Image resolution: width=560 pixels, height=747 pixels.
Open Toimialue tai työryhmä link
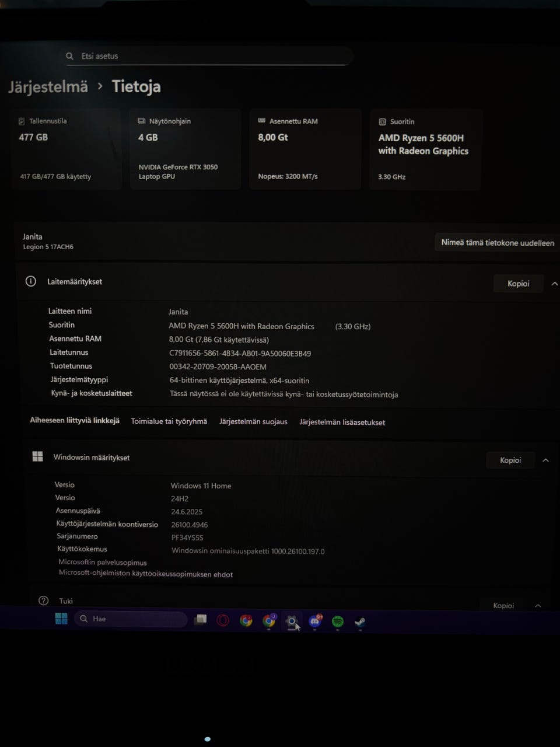pos(169,421)
